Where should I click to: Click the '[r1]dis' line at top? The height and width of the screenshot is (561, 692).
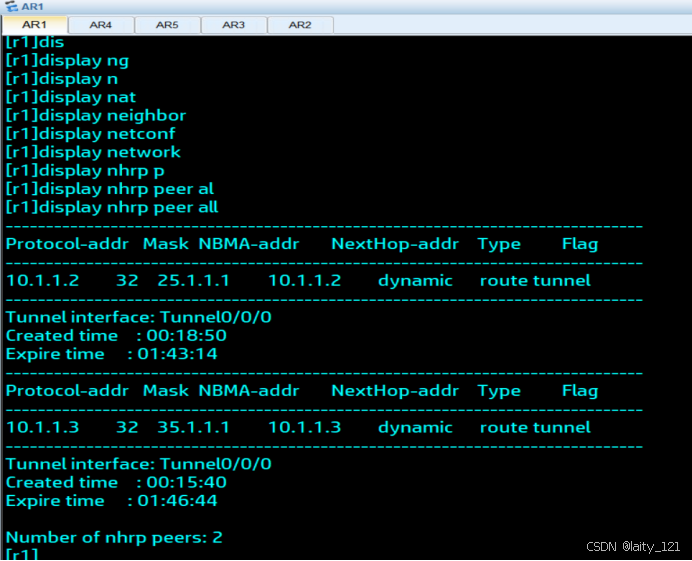[35, 42]
